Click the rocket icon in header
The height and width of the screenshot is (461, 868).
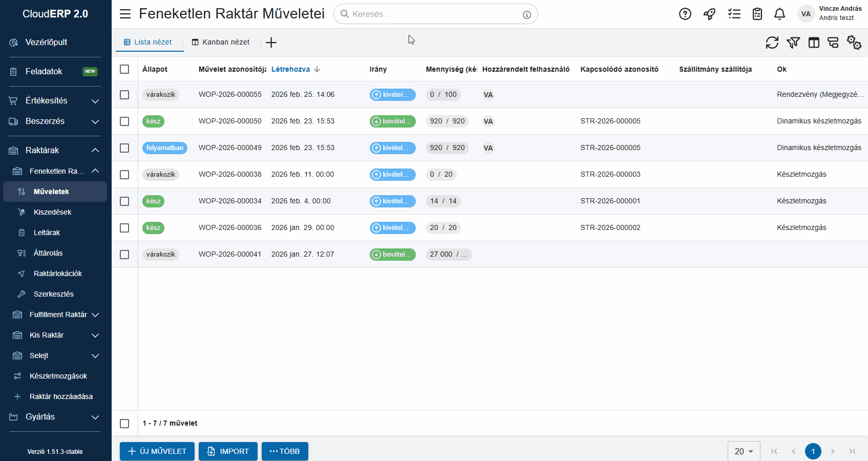(x=709, y=14)
